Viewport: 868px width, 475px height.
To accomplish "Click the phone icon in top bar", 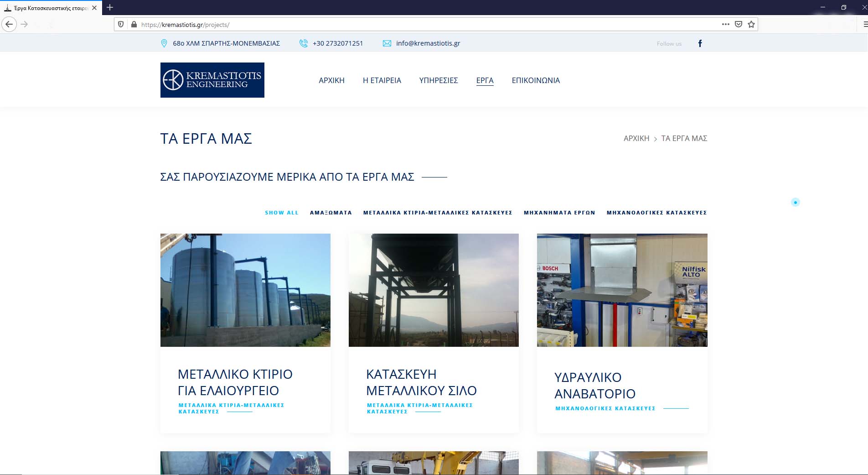I will (303, 43).
